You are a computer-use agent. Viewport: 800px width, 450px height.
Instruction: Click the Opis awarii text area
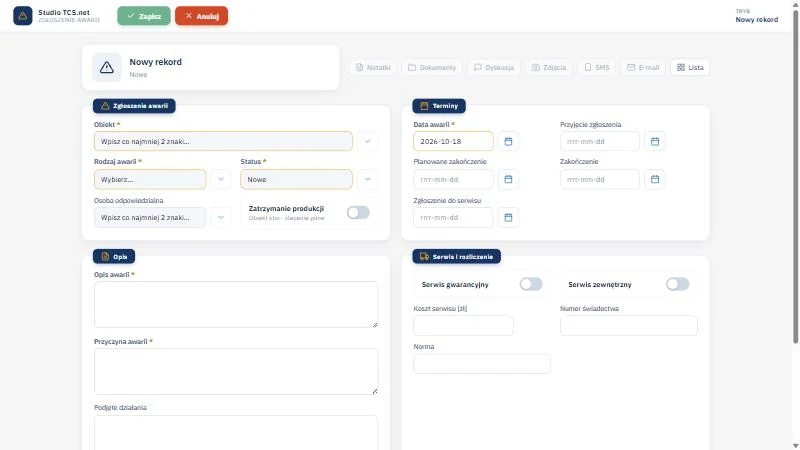coord(236,305)
